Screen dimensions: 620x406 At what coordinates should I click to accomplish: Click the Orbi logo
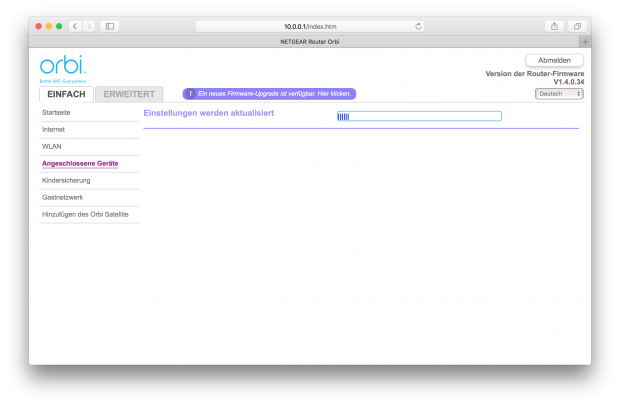pos(63,67)
